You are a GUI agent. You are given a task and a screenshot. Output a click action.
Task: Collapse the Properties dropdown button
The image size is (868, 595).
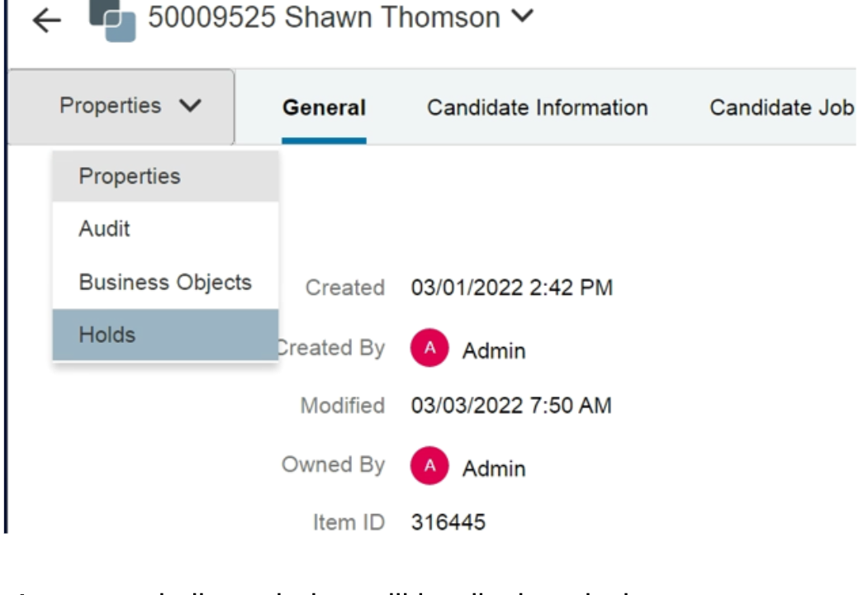click(x=130, y=107)
